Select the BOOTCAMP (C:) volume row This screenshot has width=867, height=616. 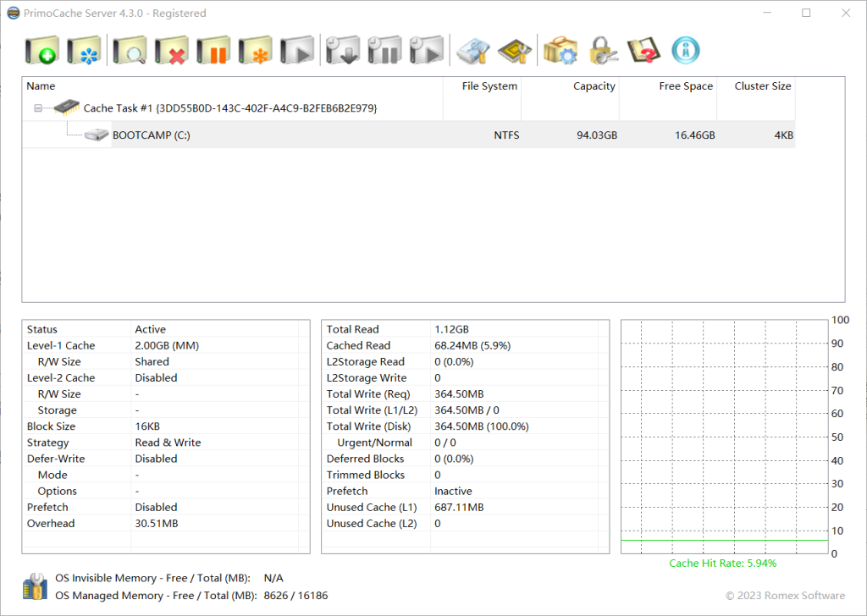click(409, 135)
